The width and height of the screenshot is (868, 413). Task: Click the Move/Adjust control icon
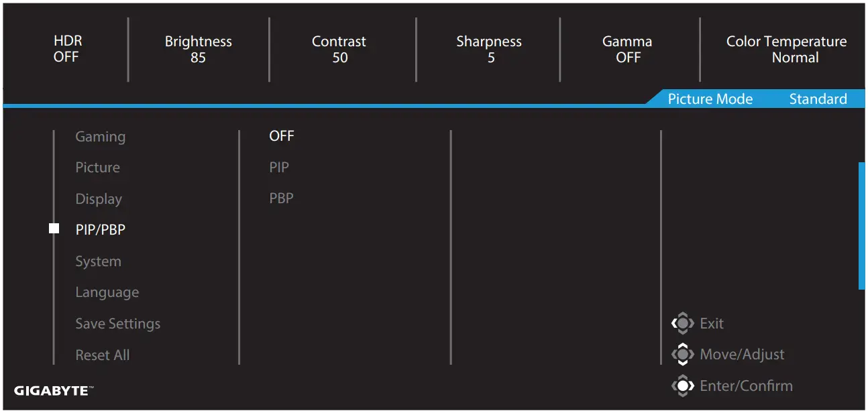click(x=684, y=354)
